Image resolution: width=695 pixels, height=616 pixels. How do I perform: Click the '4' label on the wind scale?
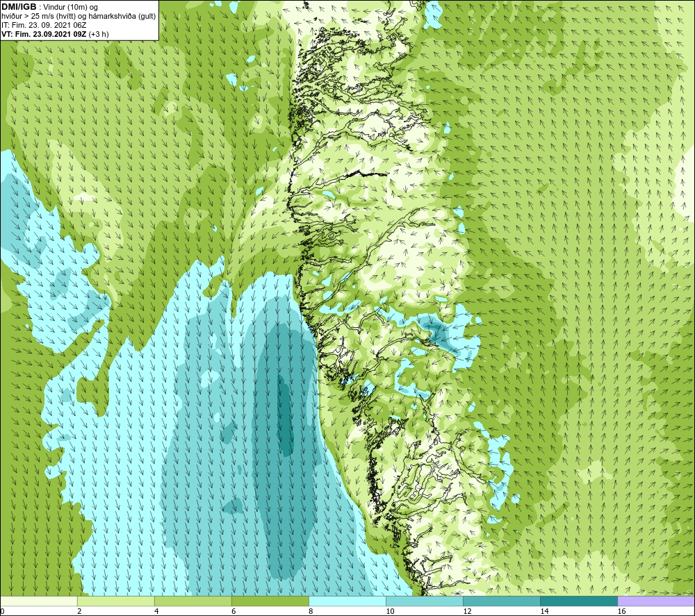coord(156,611)
